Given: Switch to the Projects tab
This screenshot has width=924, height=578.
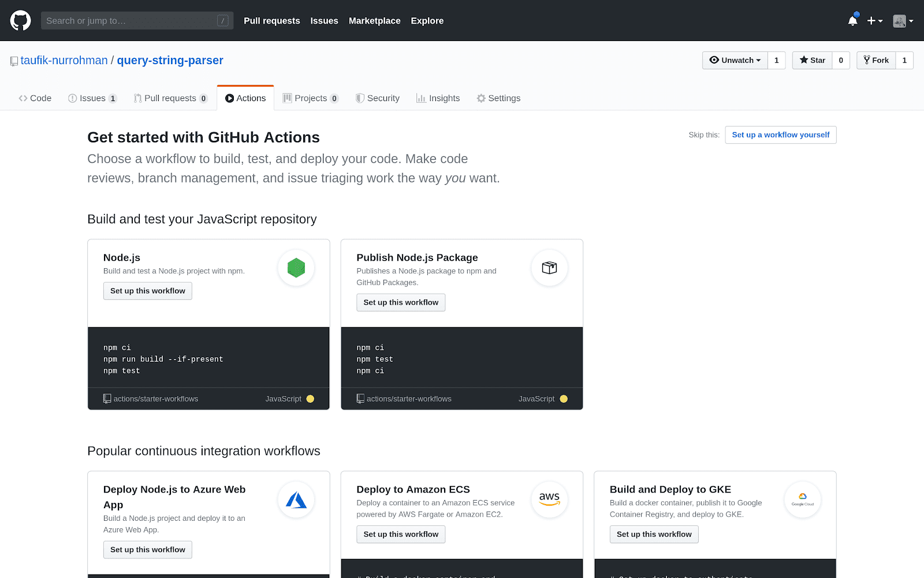Looking at the screenshot, I should [311, 98].
